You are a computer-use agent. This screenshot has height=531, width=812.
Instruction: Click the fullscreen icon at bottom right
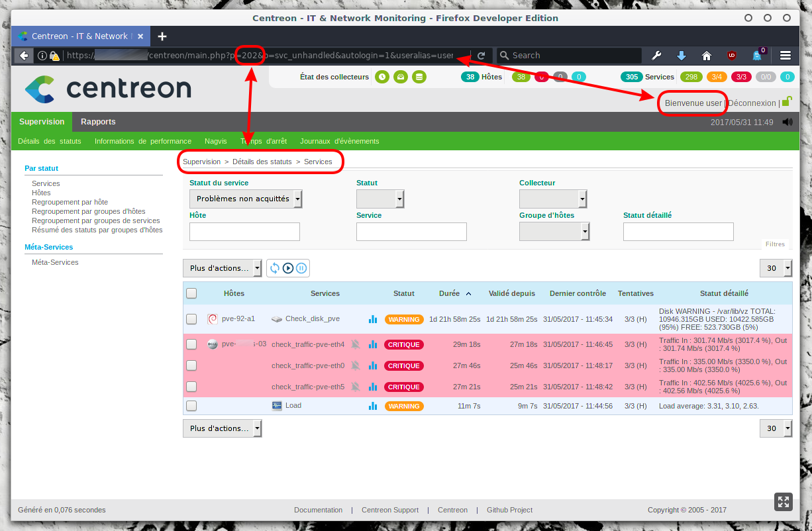[x=783, y=501]
